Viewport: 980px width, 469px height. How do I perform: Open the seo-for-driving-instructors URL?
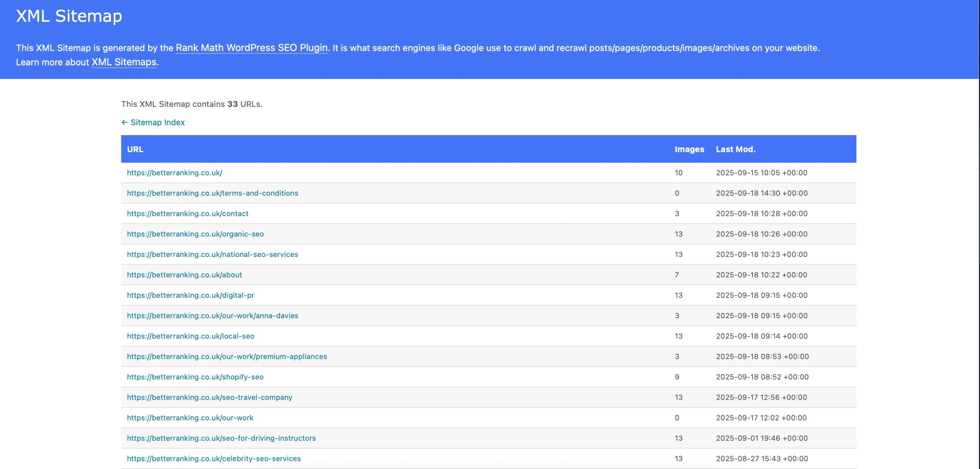tap(221, 438)
